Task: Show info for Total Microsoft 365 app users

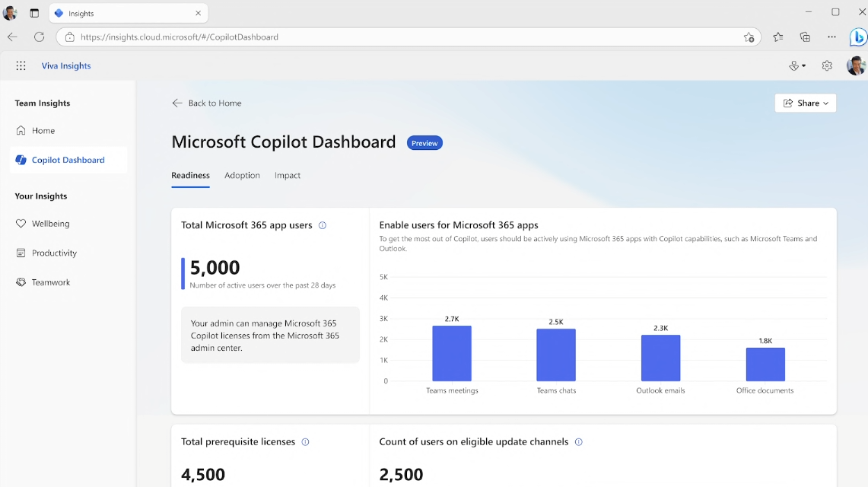Action: (323, 225)
